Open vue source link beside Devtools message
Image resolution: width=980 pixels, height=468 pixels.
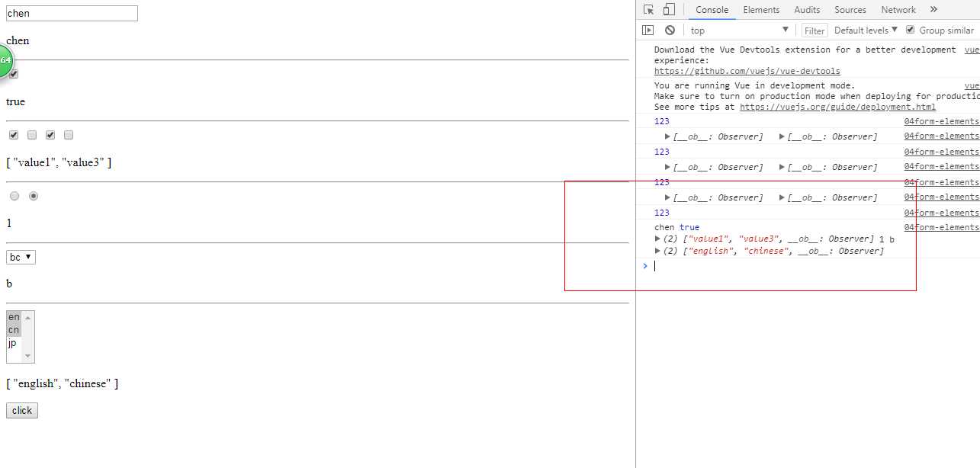pyautogui.click(x=972, y=50)
